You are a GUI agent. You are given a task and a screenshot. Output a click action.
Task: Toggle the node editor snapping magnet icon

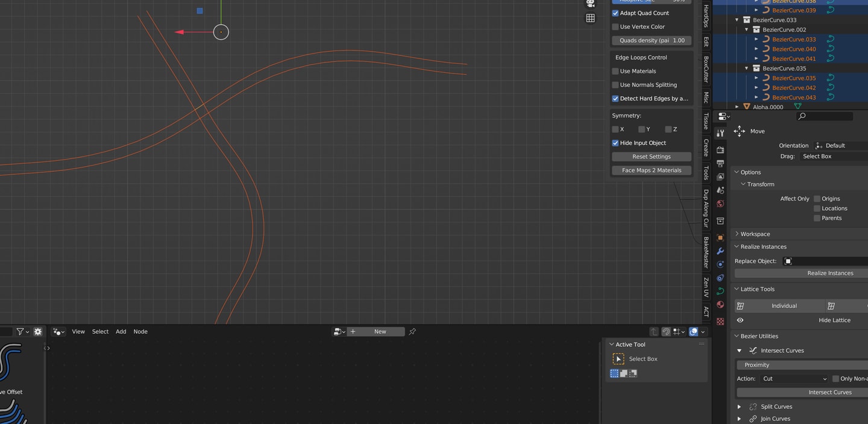666,332
